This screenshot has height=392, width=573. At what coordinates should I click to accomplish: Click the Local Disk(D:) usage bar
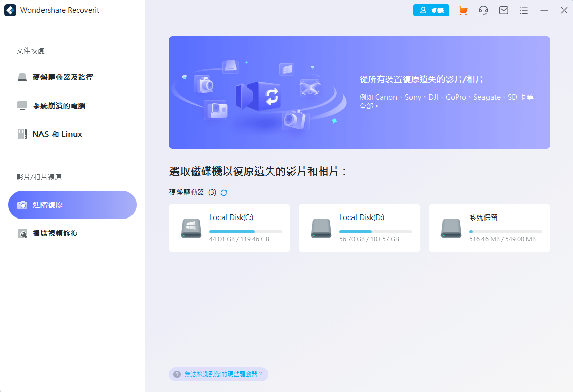click(376, 232)
